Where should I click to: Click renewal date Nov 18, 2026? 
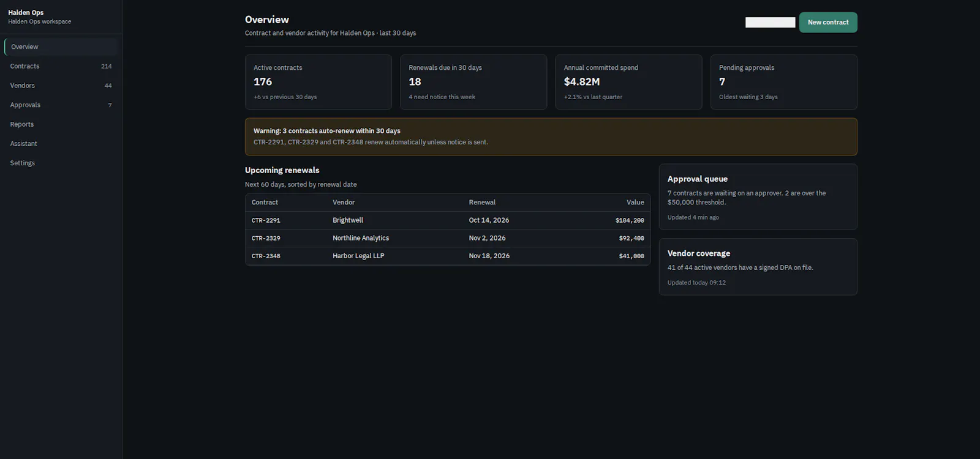489,256
